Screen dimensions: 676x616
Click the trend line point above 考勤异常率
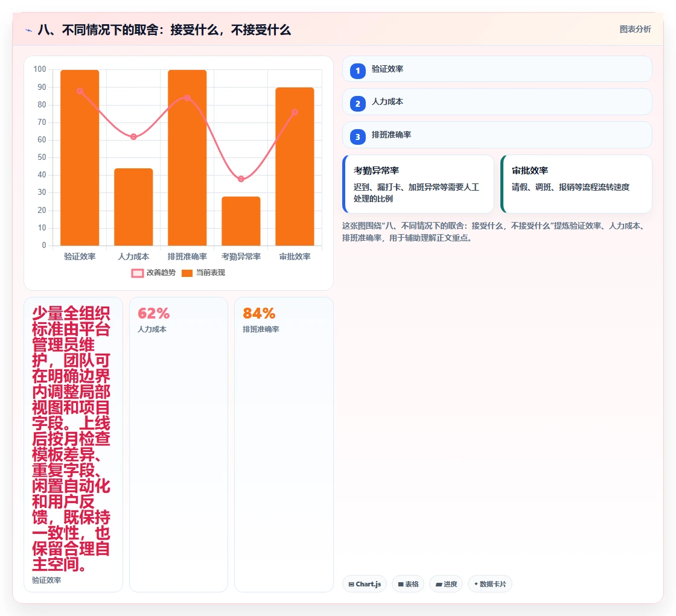tap(241, 179)
